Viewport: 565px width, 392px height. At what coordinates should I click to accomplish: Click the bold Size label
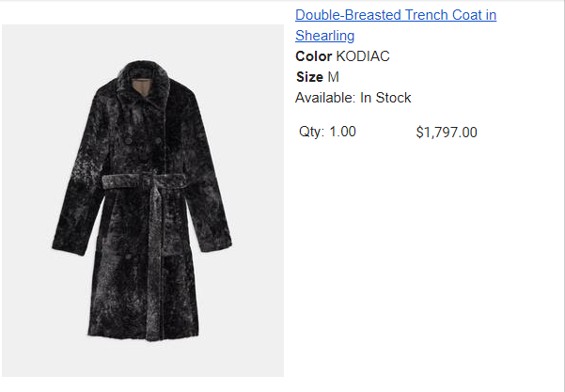click(309, 77)
